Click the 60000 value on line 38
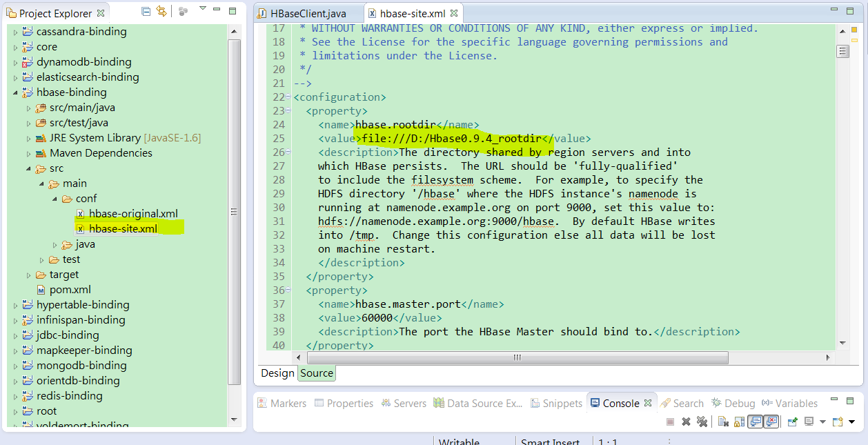Viewport: 868px width, 445px height. tap(377, 318)
